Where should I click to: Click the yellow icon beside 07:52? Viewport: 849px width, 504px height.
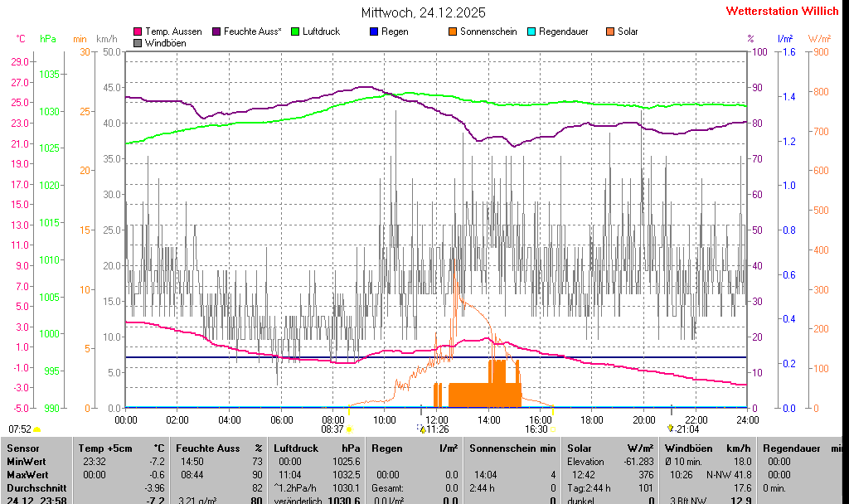[x=37, y=429]
